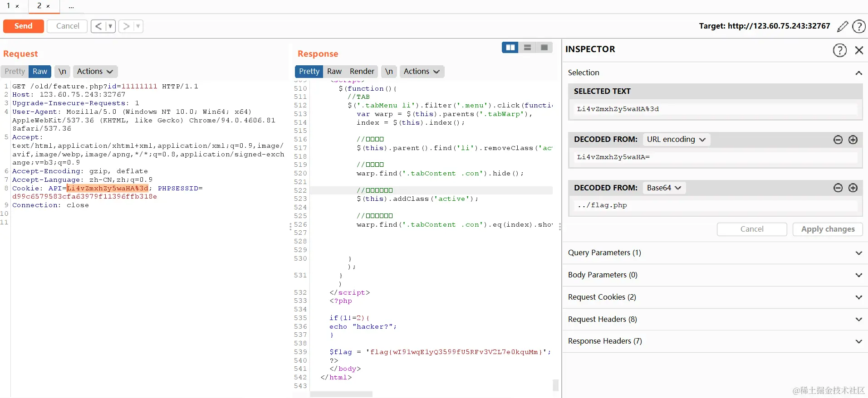Add decoding after Base64 step
Image resolution: width=868 pixels, height=398 pixels.
click(853, 188)
